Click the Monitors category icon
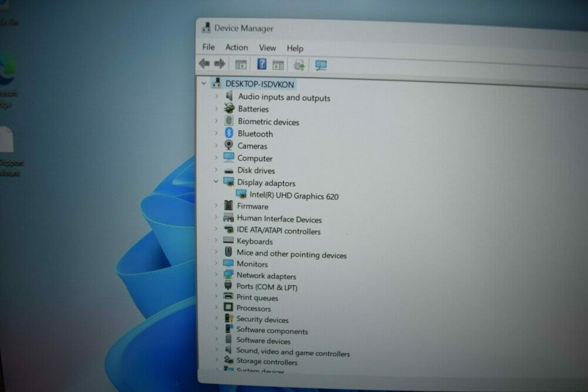Screen dimensions: 588x392 228,263
